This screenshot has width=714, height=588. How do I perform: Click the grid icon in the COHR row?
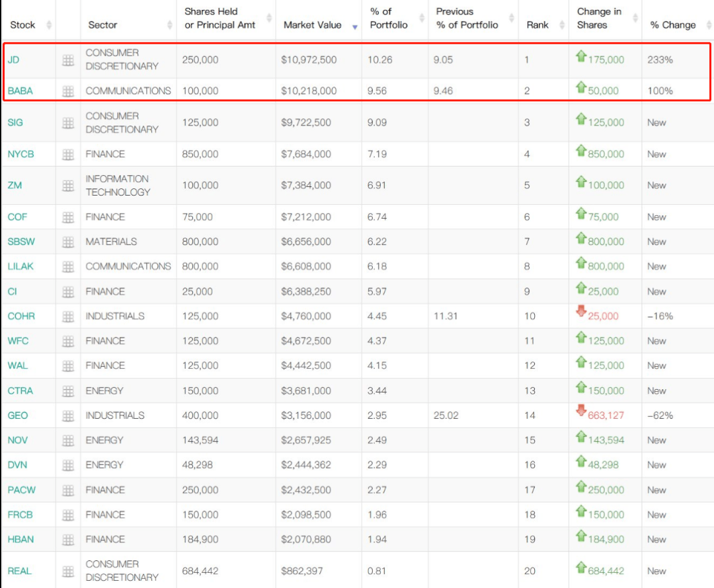click(68, 316)
